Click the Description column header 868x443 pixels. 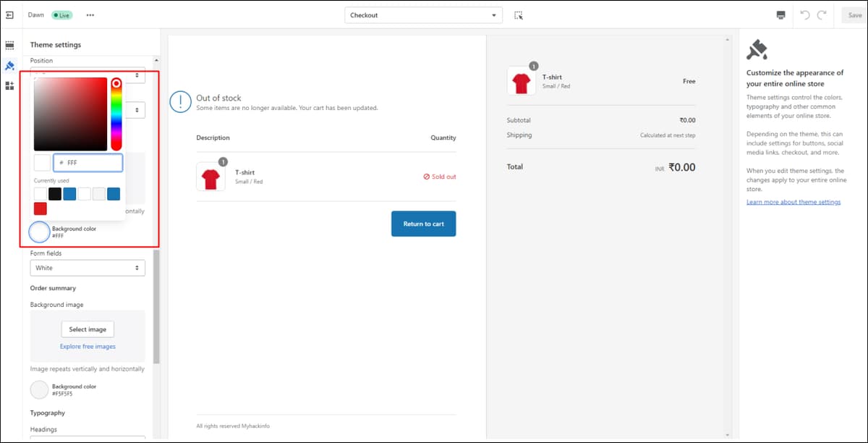pyautogui.click(x=213, y=138)
